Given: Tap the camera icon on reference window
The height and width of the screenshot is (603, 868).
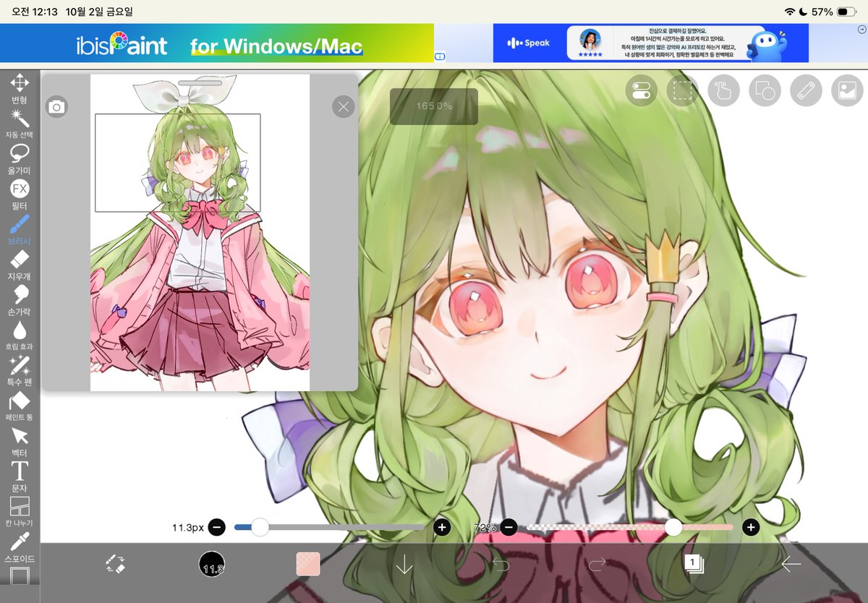Looking at the screenshot, I should [x=56, y=108].
